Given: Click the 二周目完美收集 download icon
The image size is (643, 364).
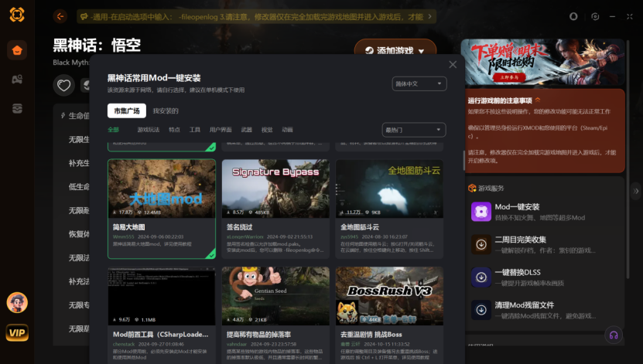Looking at the screenshot, I should (x=481, y=244).
